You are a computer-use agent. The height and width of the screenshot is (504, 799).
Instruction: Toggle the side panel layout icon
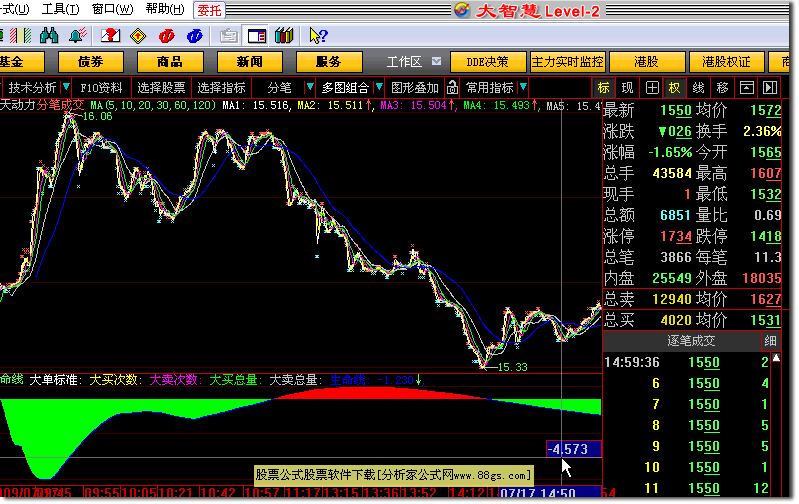256,36
